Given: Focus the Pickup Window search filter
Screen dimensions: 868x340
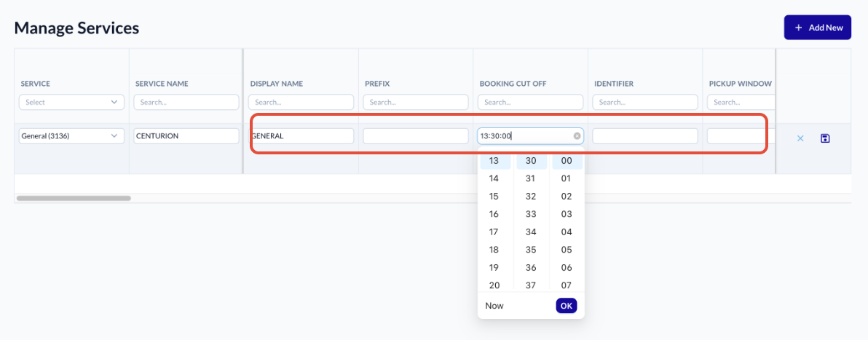Looking at the screenshot, I should (x=741, y=102).
